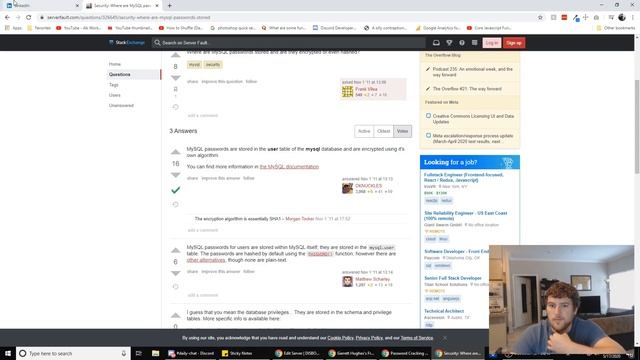This screenshot has height=360, width=640.
Task: Sort answers by Oldest tab
Action: pyautogui.click(x=383, y=131)
